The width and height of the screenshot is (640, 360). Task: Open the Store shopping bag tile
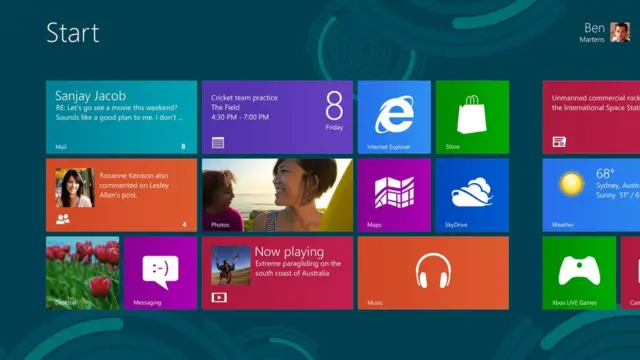[x=472, y=117]
